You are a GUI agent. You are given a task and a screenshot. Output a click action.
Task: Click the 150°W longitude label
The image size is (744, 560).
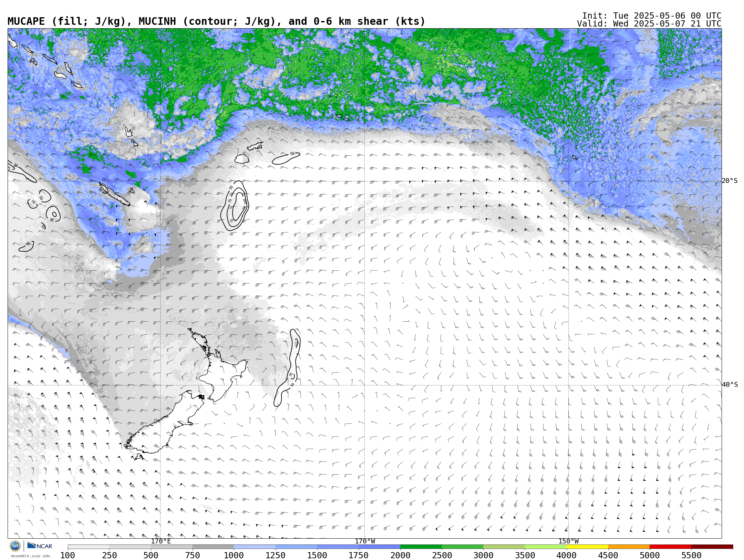point(569,541)
